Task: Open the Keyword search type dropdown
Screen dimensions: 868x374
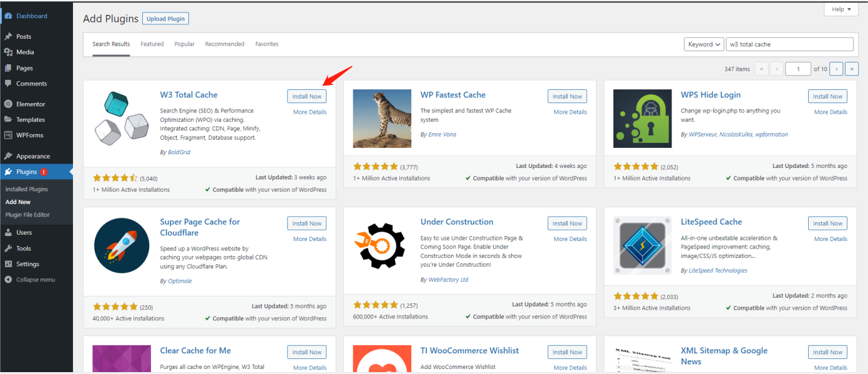Action: tap(704, 44)
